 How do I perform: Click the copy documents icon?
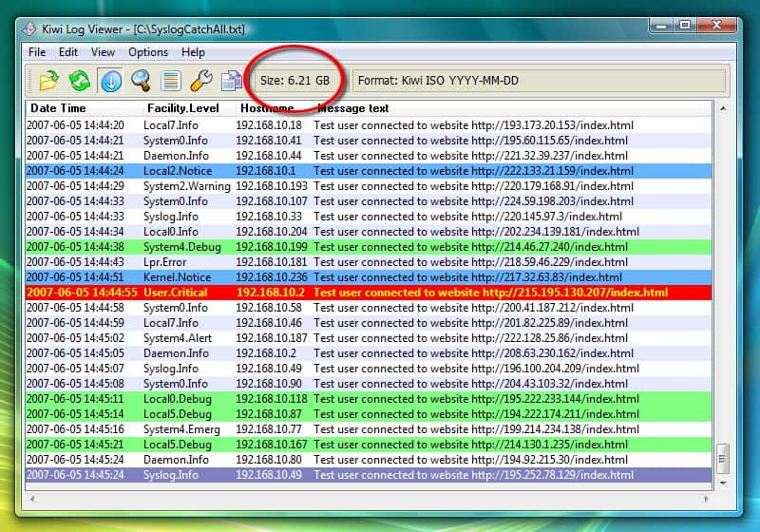(231, 81)
